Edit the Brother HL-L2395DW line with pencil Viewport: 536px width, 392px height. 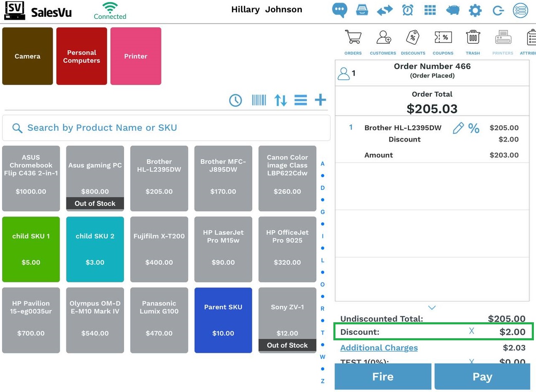pos(458,128)
